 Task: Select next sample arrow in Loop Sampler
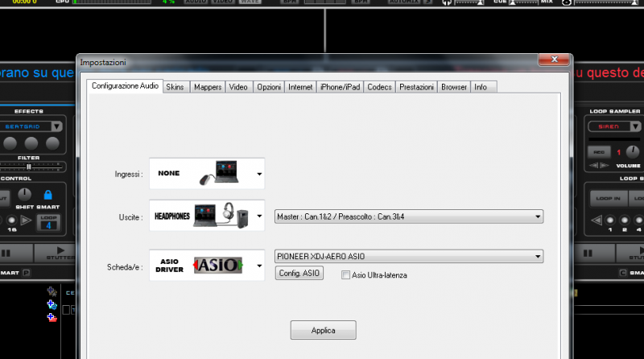[x=605, y=166]
